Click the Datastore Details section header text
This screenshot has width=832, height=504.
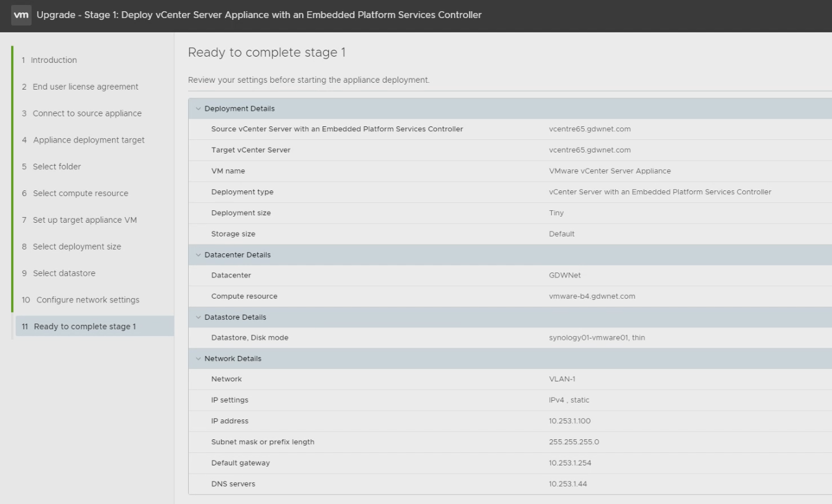point(235,317)
